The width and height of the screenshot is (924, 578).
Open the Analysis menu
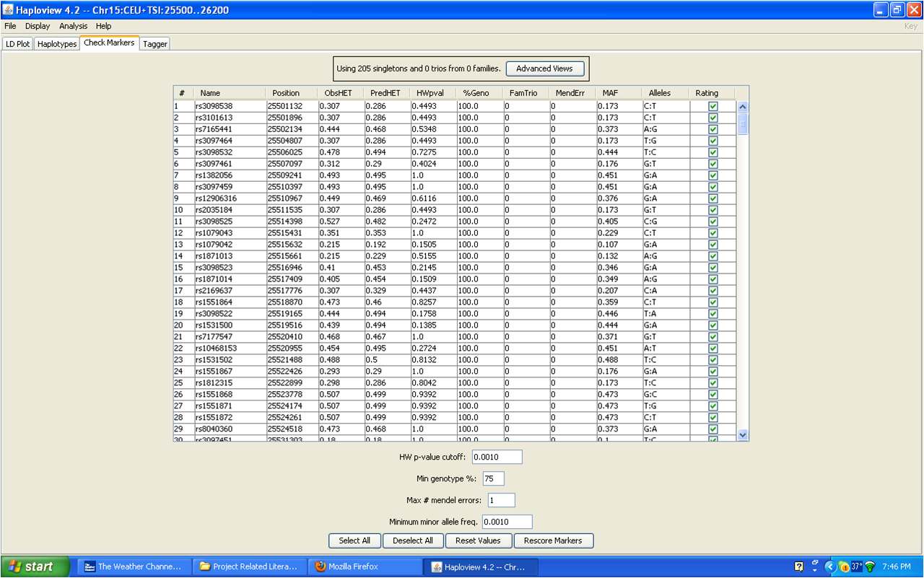tap(73, 26)
